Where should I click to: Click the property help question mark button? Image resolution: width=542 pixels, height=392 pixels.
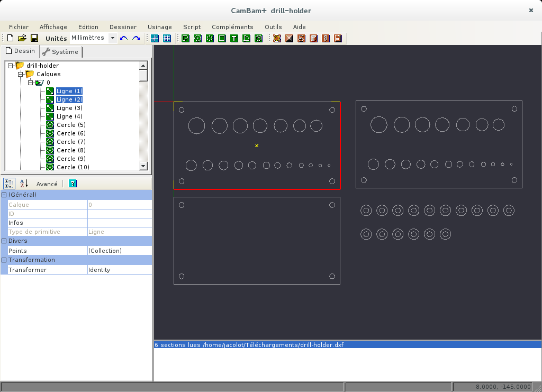tap(73, 184)
